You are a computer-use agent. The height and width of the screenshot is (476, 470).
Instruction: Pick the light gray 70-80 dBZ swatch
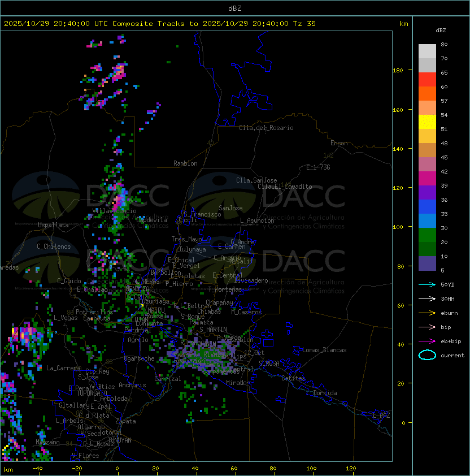427,51
